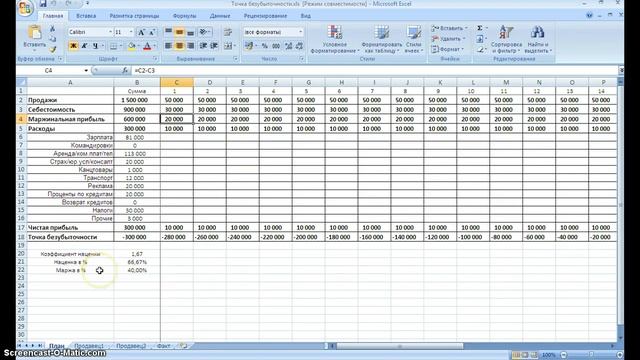The image size is (640, 360).
Task: Switch to the Формулы ribbon tab
Action: point(184,16)
